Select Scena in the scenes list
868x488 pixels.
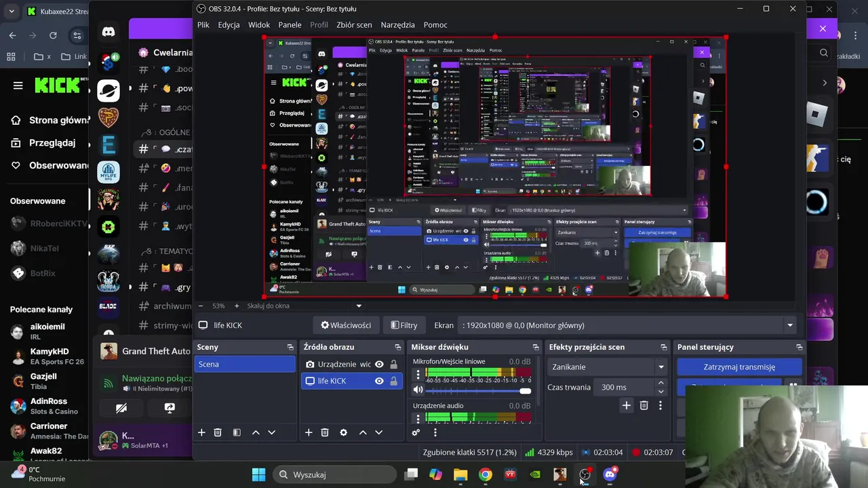point(245,364)
